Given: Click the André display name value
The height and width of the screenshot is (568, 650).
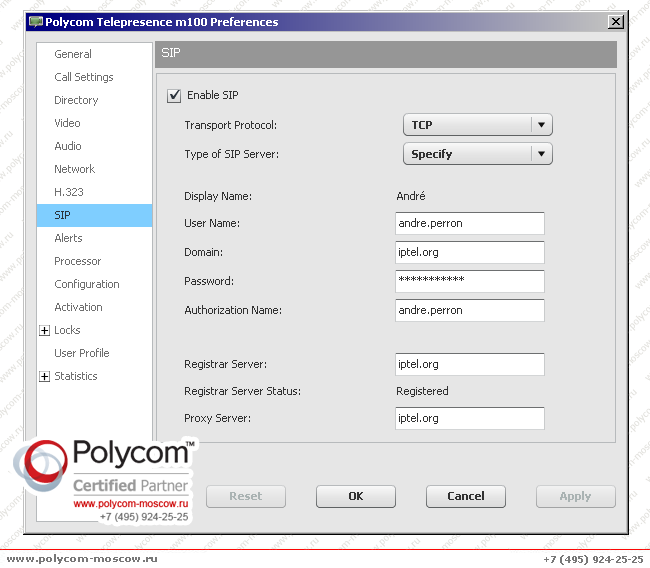Looking at the screenshot, I should pyautogui.click(x=410, y=196).
